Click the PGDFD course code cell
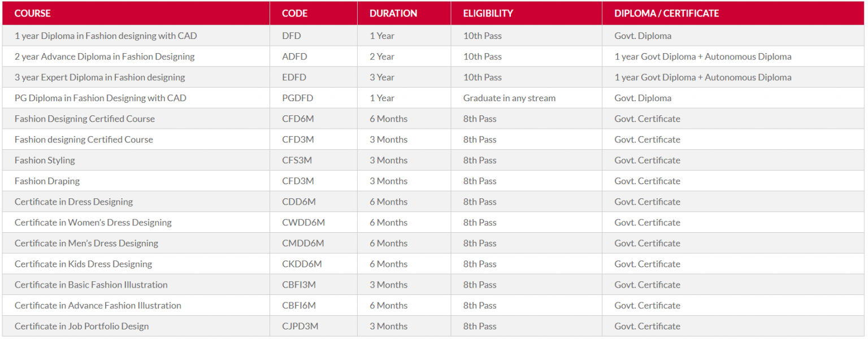868x339 pixels. click(314, 98)
